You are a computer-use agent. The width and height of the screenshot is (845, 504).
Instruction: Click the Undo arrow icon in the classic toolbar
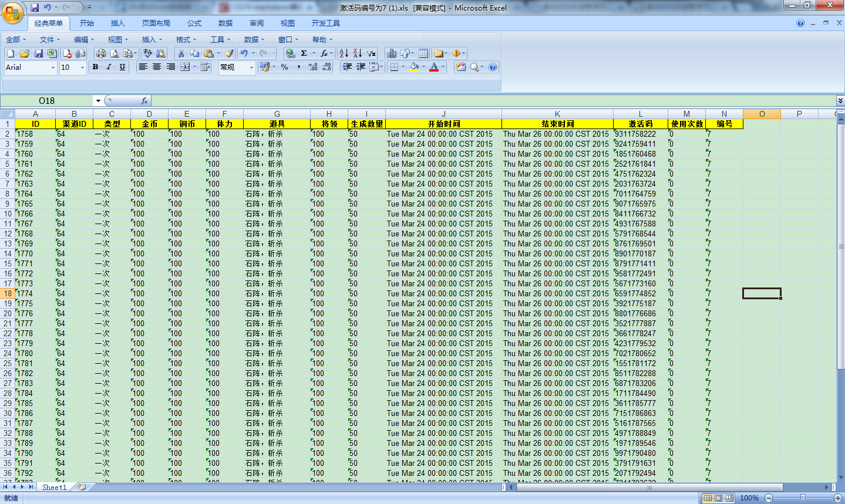point(244,53)
